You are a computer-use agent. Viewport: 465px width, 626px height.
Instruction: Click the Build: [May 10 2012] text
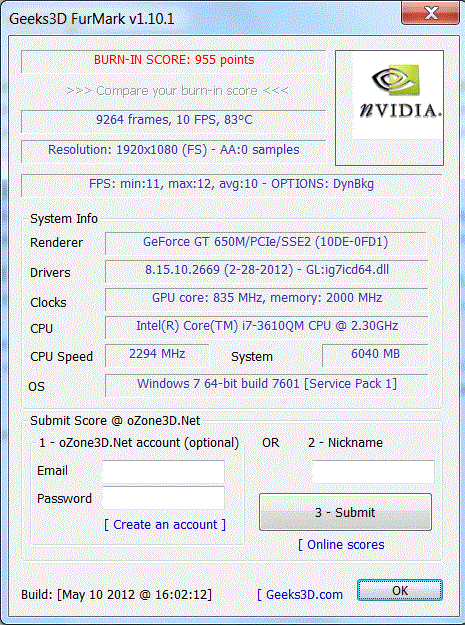point(116,594)
